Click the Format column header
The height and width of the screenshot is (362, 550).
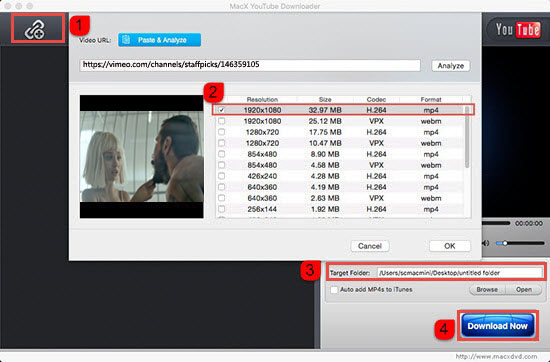[431, 100]
